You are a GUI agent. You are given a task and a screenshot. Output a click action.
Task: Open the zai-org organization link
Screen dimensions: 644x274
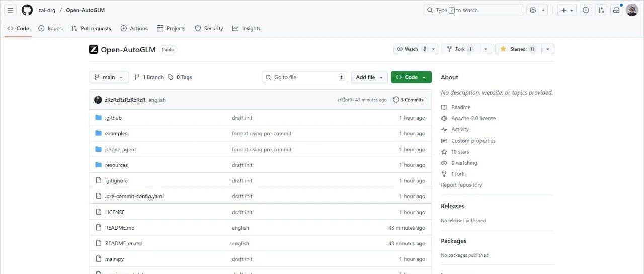[x=47, y=10]
